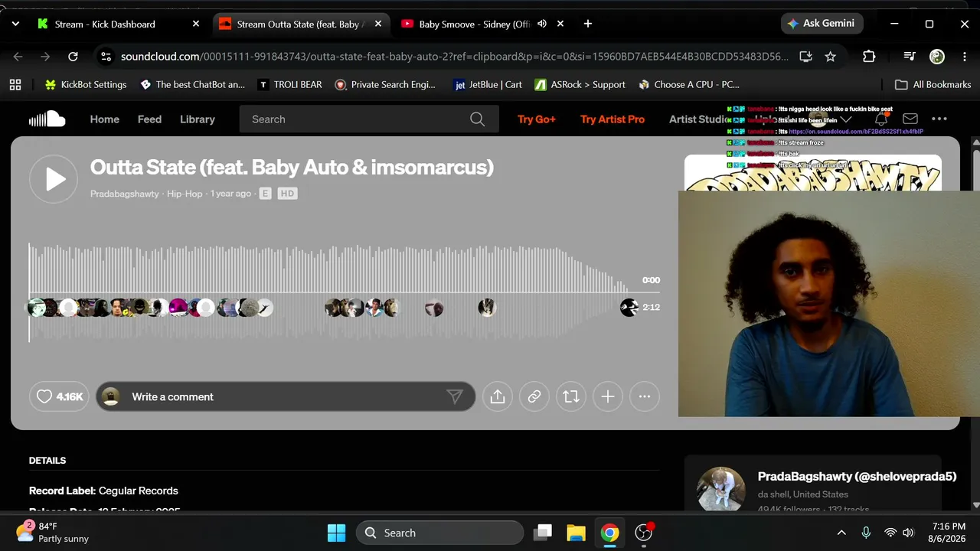Go back to the previous page
980x551 pixels.
pos(18,57)
